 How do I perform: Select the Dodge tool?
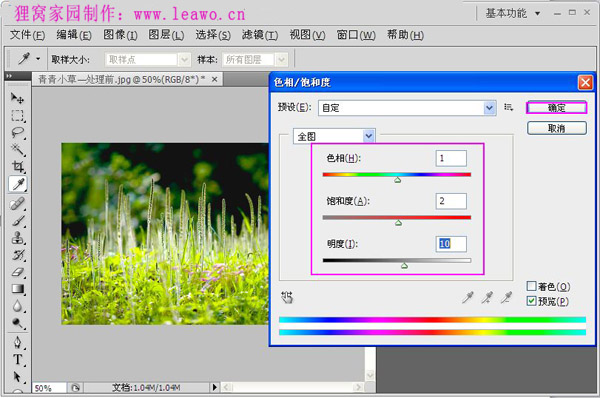[x=17, y=323]
